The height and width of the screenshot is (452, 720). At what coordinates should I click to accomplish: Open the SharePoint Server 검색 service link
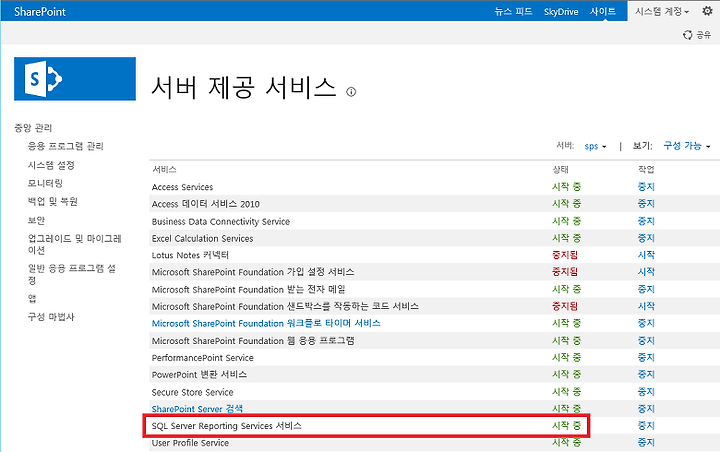[197, 409]
